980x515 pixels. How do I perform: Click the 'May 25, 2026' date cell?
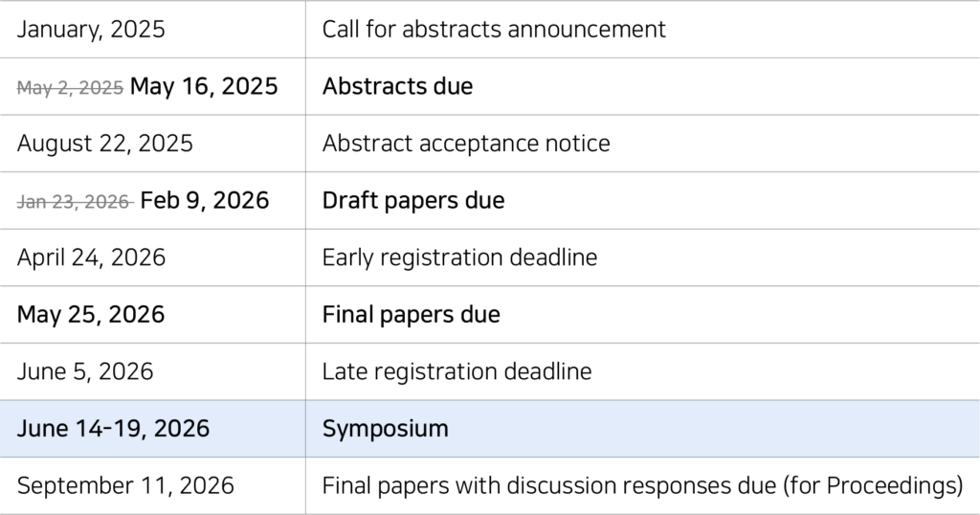[91, 314]
